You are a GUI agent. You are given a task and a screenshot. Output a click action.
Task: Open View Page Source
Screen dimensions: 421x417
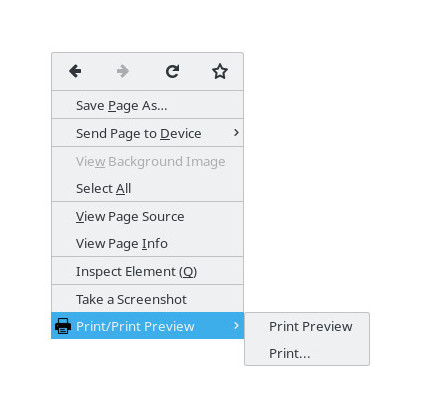[x=147, y=216]
